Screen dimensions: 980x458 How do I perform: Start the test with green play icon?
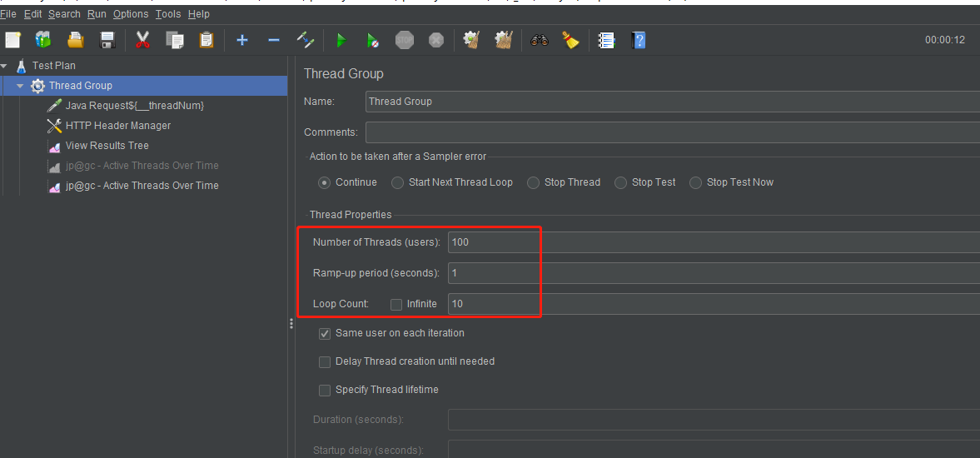pos(341,41)
